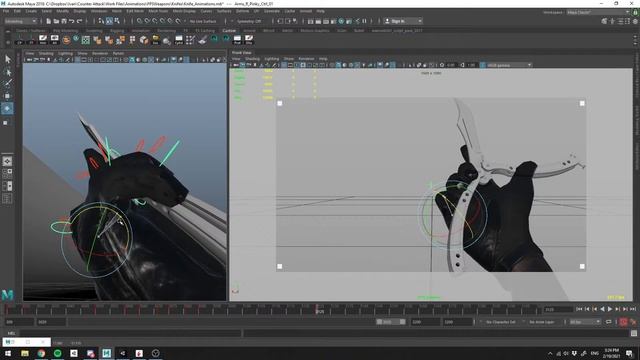Click the current time marker on timeline
640x360 pixels.
(x=317, y=309)
